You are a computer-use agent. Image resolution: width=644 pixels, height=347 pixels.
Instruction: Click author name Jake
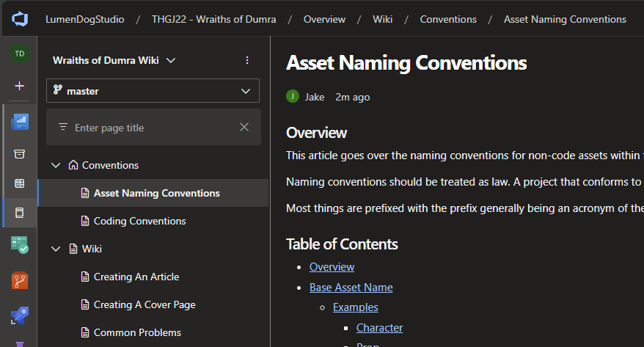pyautogui.click(x=315, y=97)
